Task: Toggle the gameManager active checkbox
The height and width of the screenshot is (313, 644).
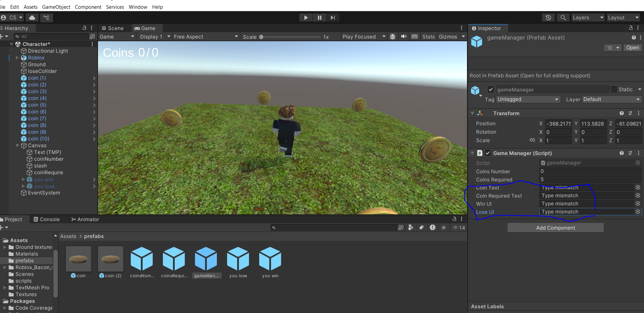Action: [491, 89]
